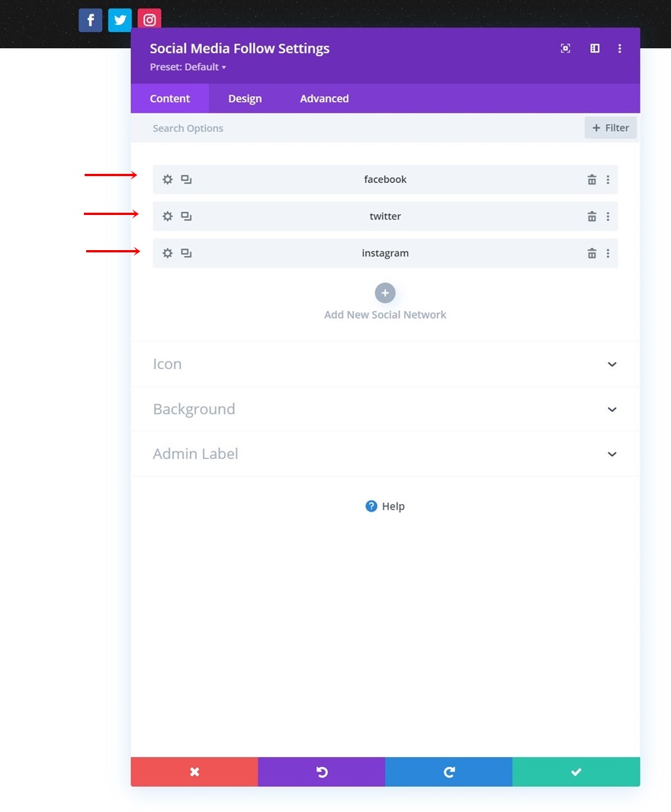671x812 pixels.
Task: Expand the Background settings section
Action: click(x=385, y=409)
